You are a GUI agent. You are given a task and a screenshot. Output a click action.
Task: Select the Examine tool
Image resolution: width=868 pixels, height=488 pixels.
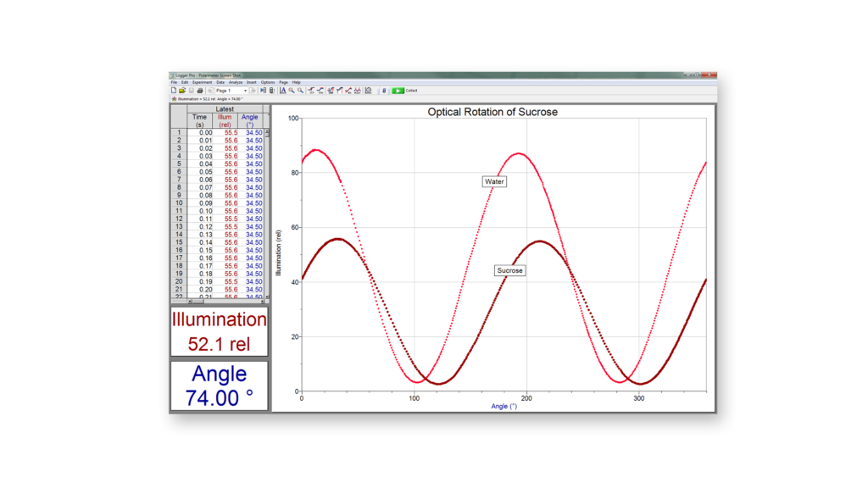point(311,91)
